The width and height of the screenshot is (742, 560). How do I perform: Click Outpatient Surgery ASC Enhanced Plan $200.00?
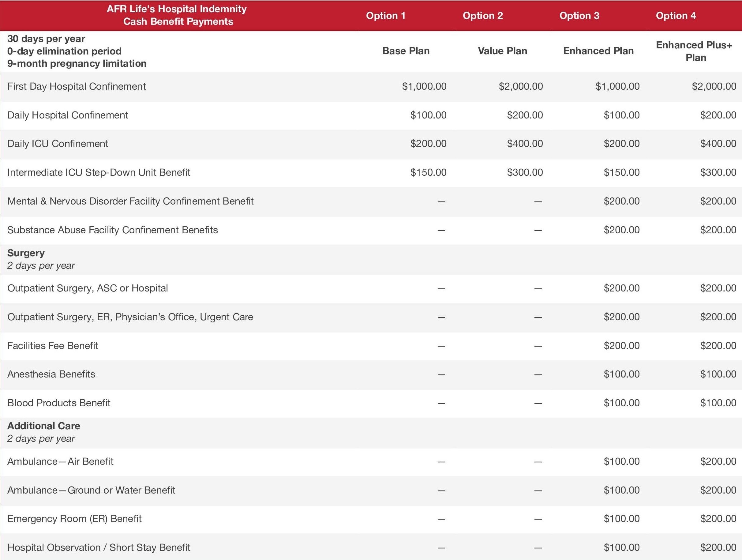(622, 288)
